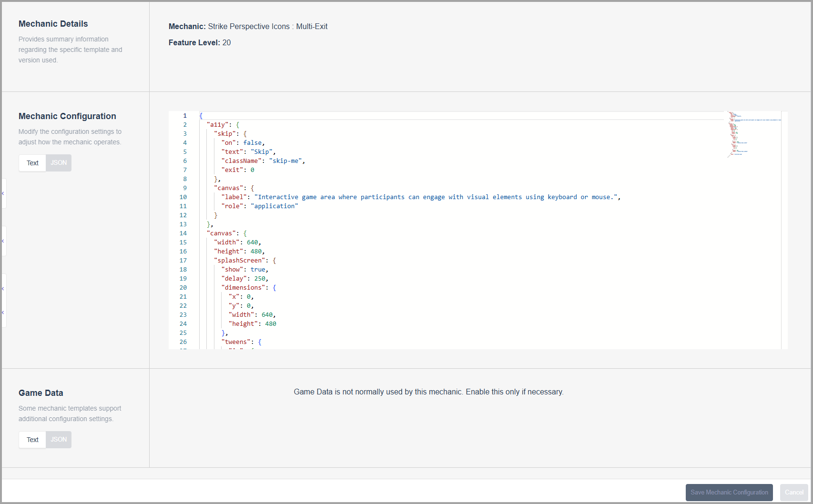Click the "y": 0 line
813x504 pixels.
241,306
